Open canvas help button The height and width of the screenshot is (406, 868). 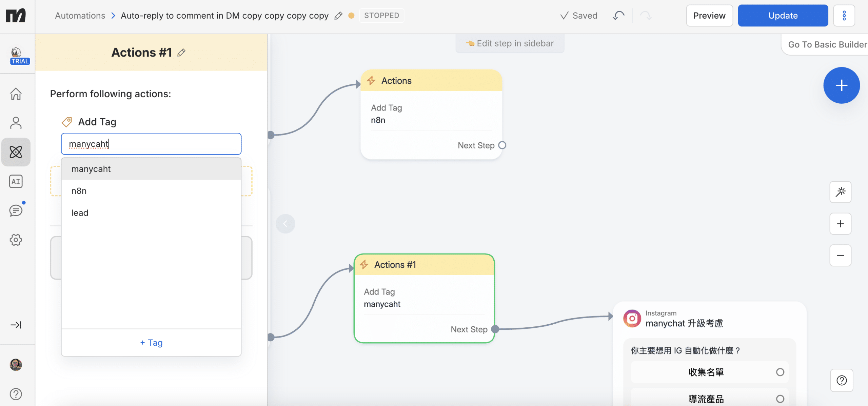(842, 380)
